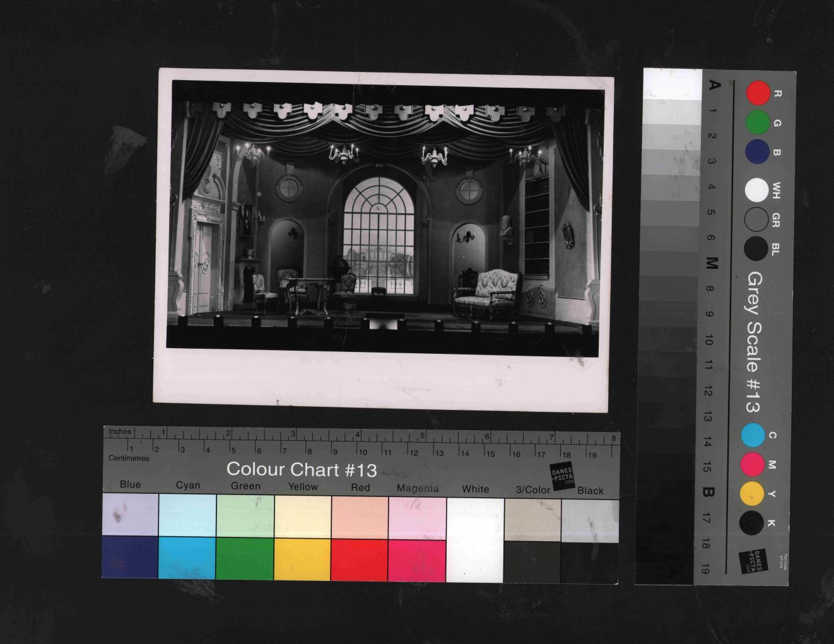Click the Grey Scale #13 title text
This screenshot has height=644, width=834.
[x=754, y=342]
